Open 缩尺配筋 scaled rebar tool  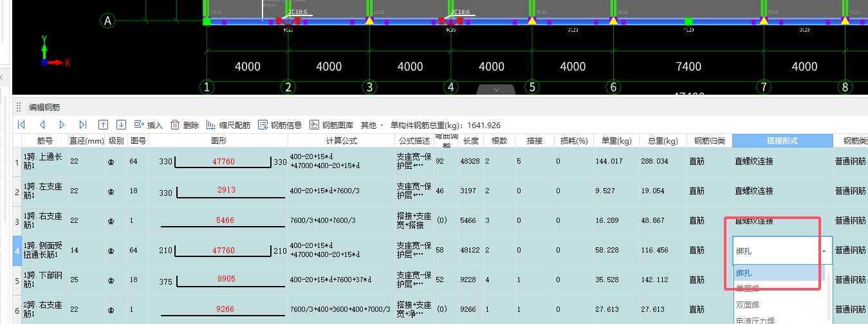pyautogui.click(x=228, y=125)
